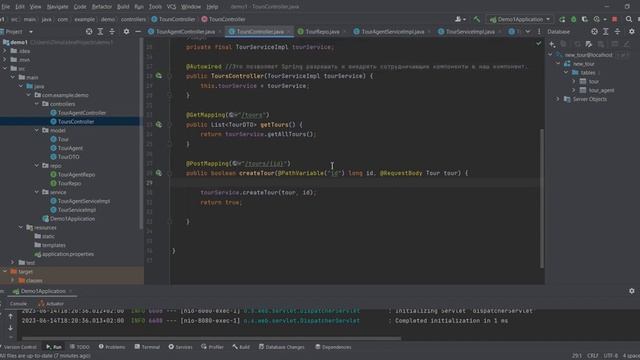Open Project panel gear options
640x360 pixels.
[x=126, y=31]
